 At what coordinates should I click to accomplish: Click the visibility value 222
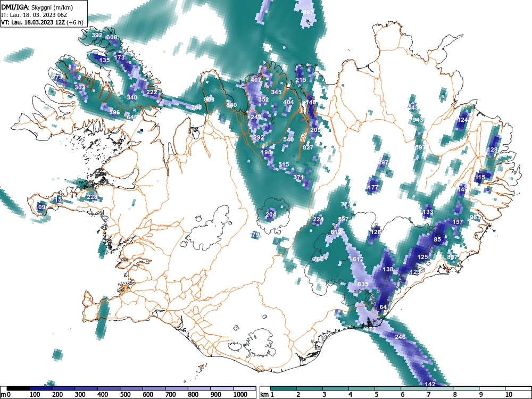point(152,92)
